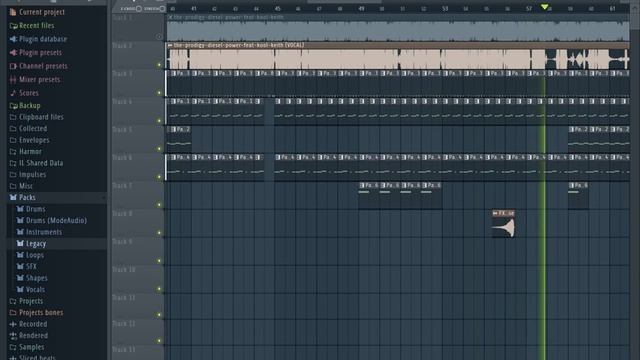This screenshot has width=640, height=360.
Task: Mute Track 5 using its green dot
Action: 159,149
